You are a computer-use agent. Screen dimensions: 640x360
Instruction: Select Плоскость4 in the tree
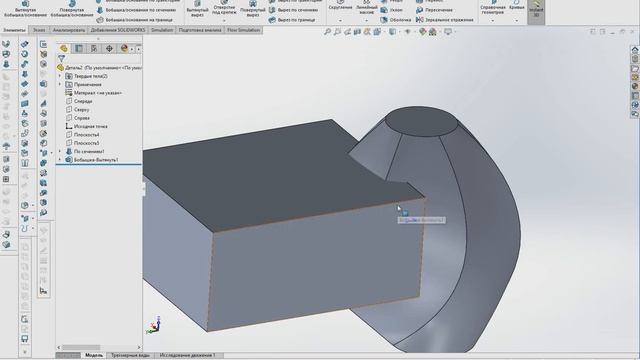[82, 135]
